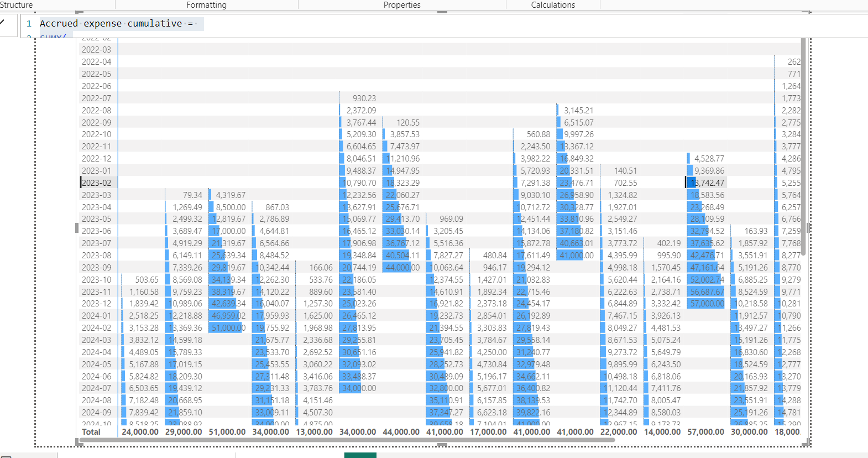The width and height of the screenshot is (868, 458).
Task: Click the 13,000.00 total cell
Action: pos(314,432)
